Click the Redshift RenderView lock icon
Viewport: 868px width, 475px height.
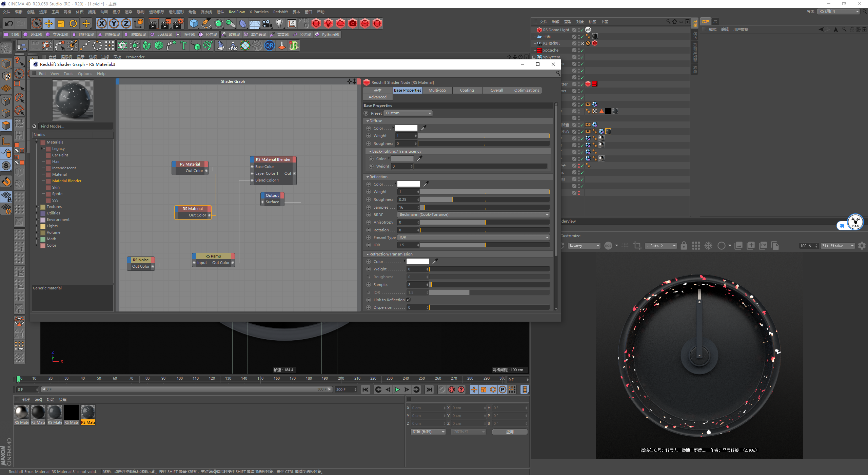(684, 246)
